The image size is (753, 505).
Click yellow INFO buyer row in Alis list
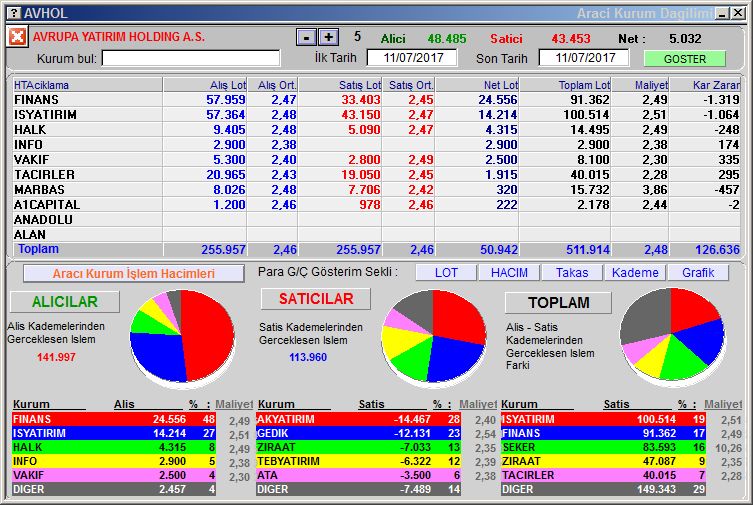coord(114,461)
